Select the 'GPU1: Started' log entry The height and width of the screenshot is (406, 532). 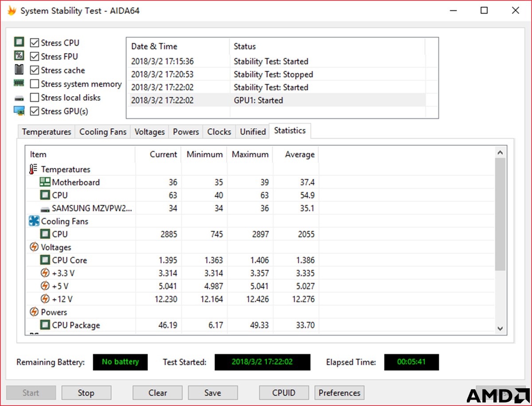(258, 100)
